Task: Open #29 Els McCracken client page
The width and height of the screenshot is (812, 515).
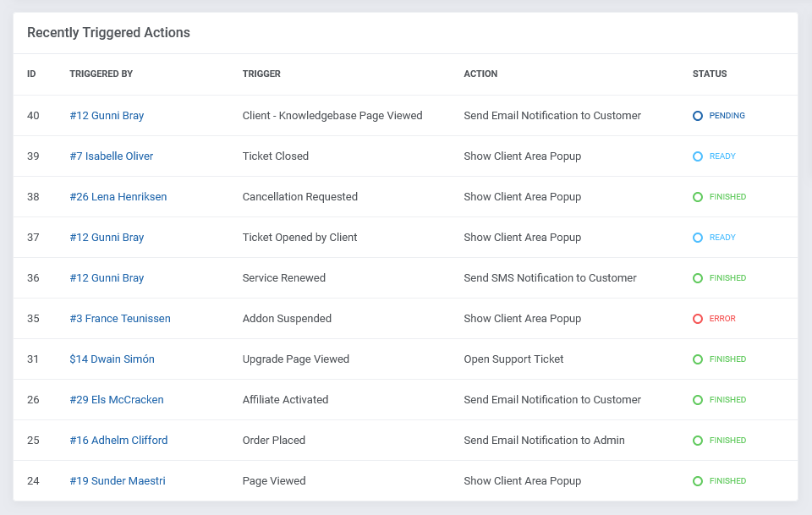Action: coord(117,400)
